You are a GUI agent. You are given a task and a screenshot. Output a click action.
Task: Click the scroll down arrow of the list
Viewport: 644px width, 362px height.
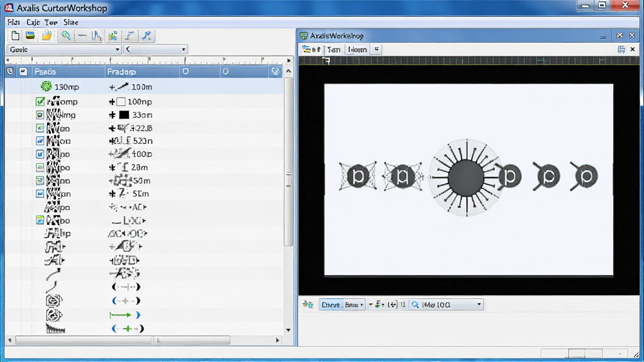(288, 329)
